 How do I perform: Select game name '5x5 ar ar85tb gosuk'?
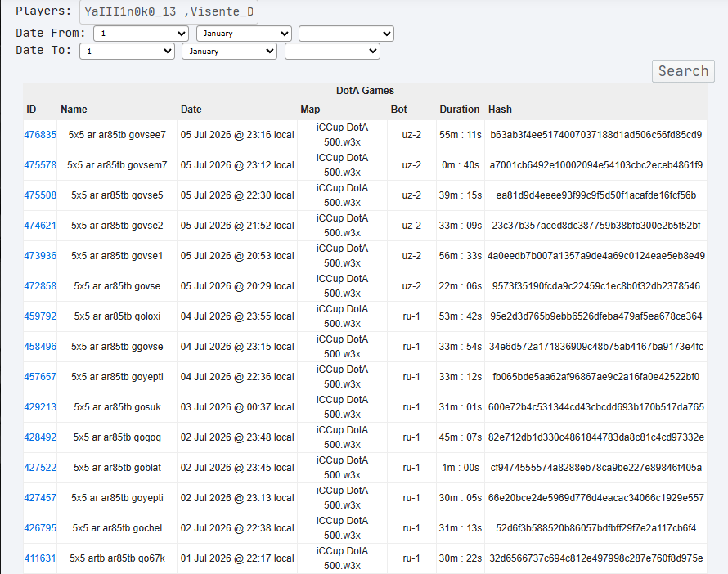(x=117, y=407)
